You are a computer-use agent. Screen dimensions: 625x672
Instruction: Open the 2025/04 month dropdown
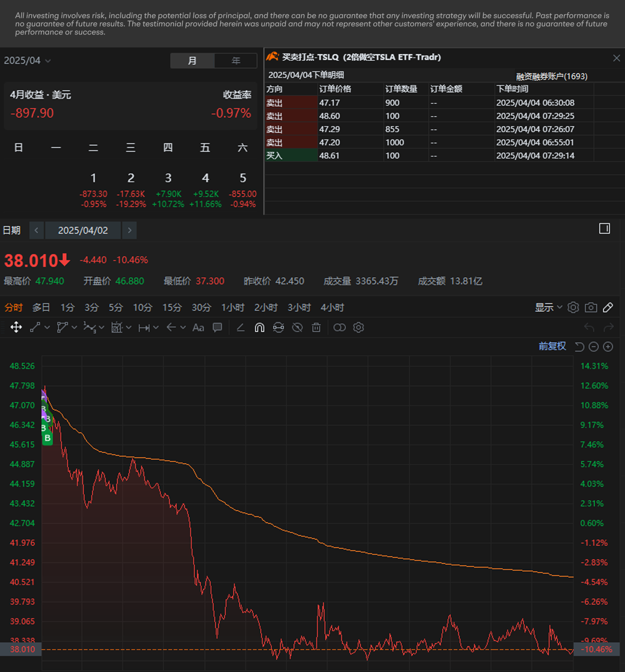[27, 61]
